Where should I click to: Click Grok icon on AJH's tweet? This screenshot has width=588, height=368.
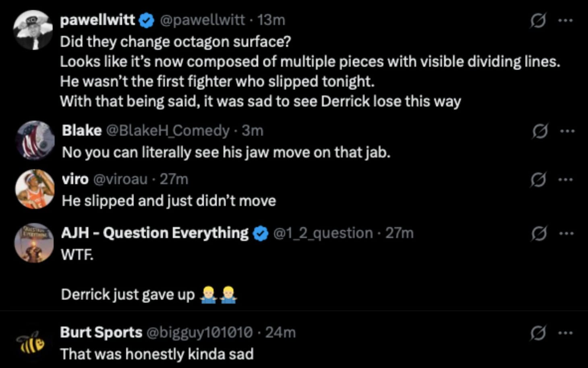pos(539,233)
